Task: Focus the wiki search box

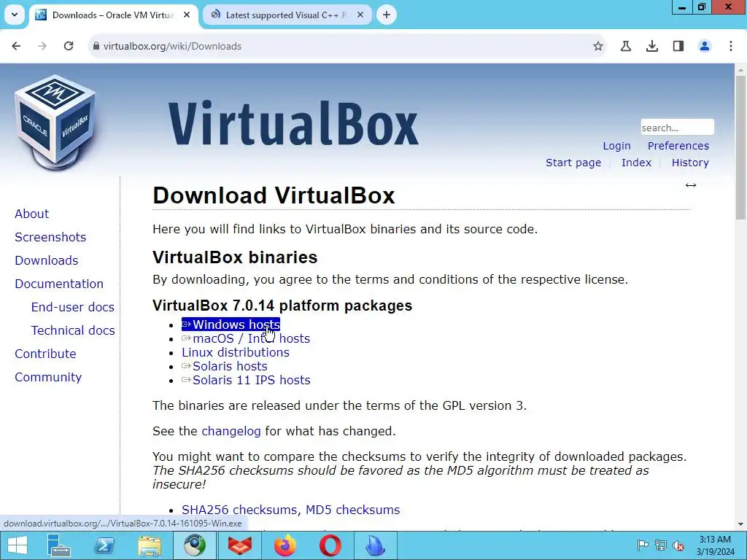Action: coord(677,128)
